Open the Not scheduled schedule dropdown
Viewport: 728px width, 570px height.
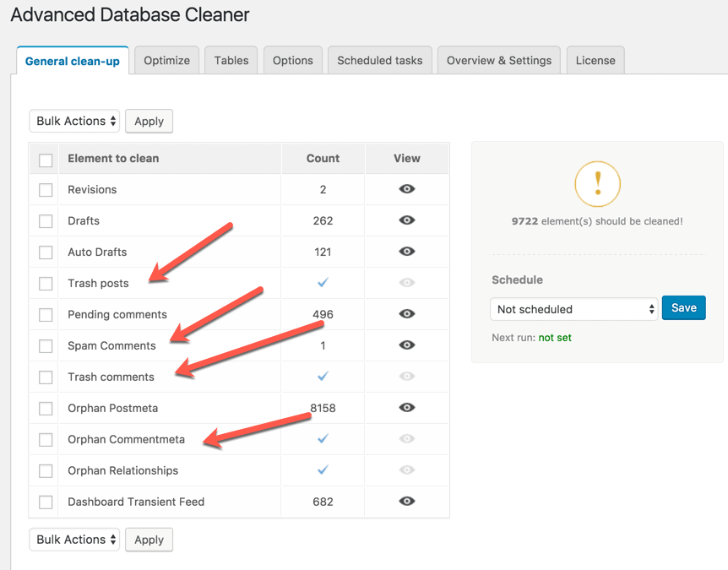point(573,309)
